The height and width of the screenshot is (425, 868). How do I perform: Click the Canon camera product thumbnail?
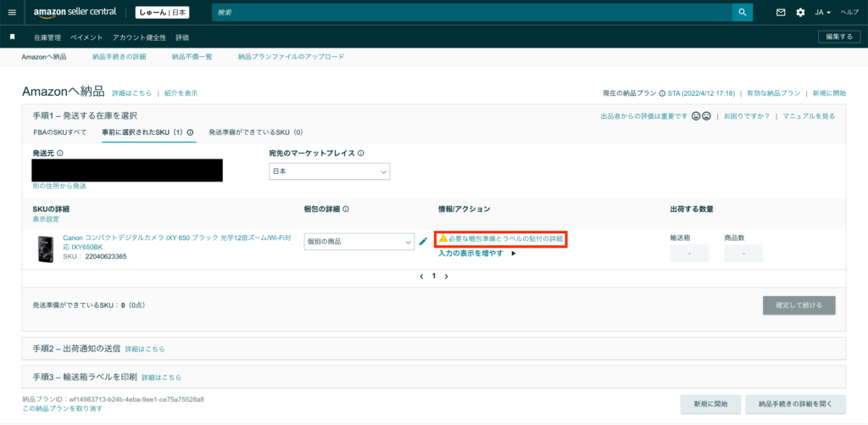pos(44,249)
